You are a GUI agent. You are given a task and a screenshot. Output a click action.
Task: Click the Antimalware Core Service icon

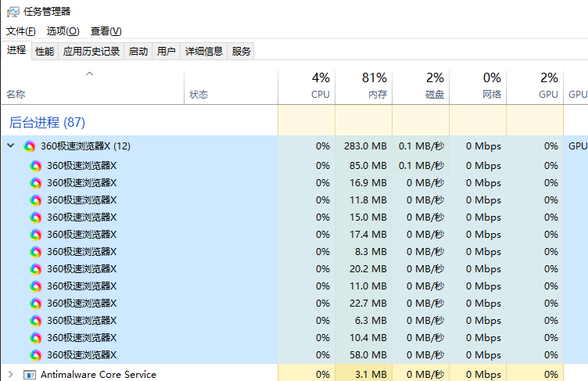pyautogui.click(x=30, y=374)
